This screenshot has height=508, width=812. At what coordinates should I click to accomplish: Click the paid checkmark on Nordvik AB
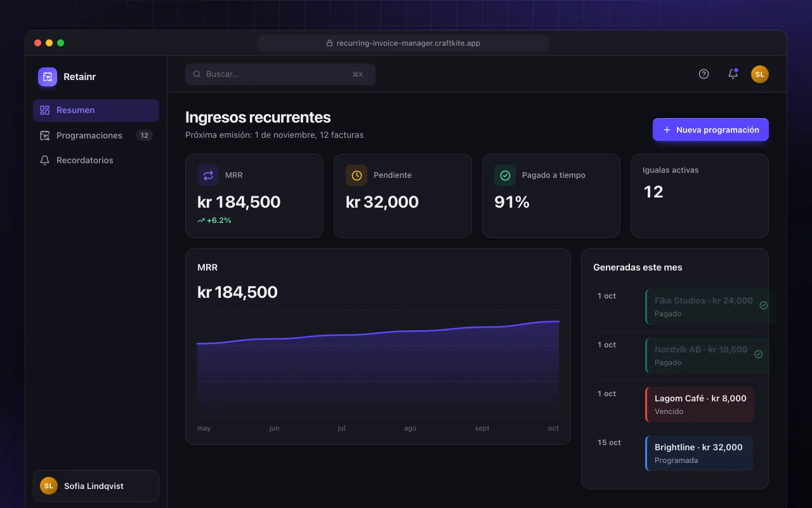pyautogui.click(x=759, y=354)
